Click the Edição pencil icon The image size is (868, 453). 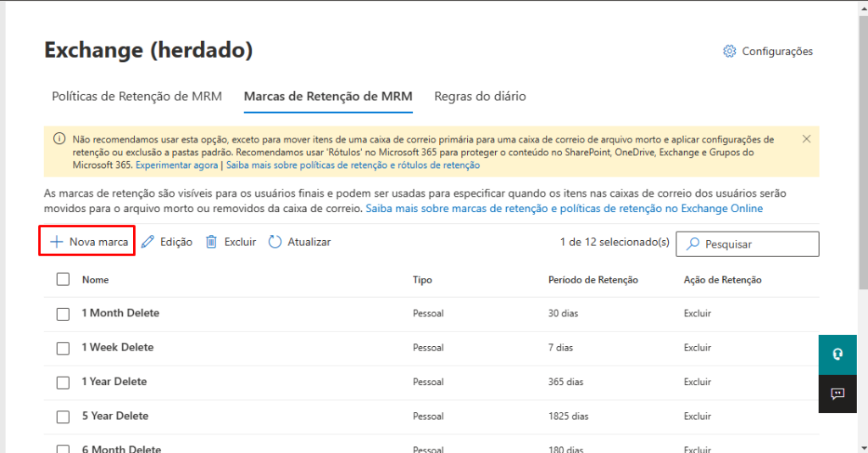pos(148,242)
